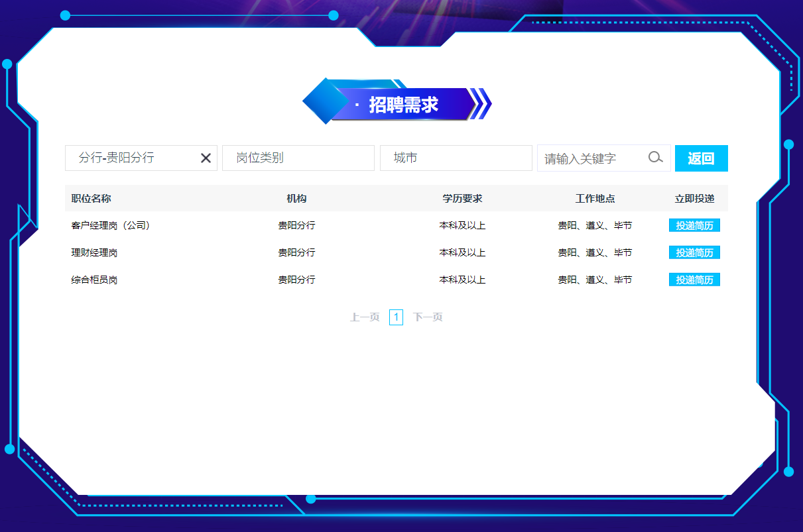Click 贵阳分行 in the 理财经理岗 row
Viewport: 803px width, 532px height.
tap(296, 252)
